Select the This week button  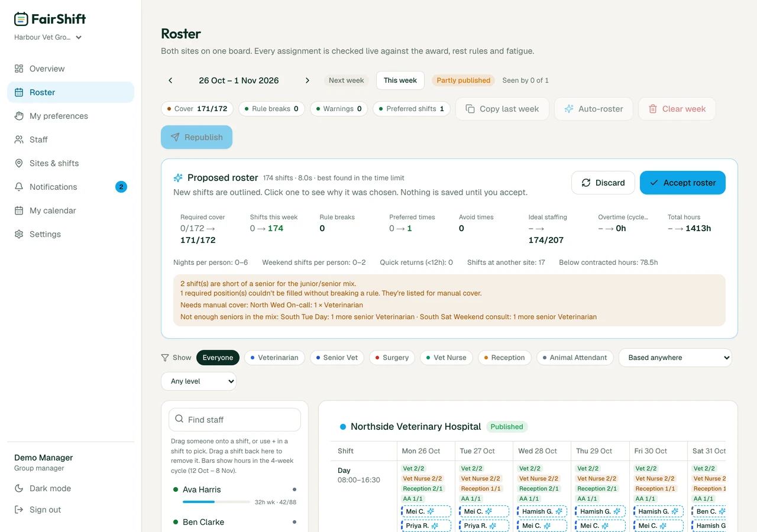click(x=400, y=80)
